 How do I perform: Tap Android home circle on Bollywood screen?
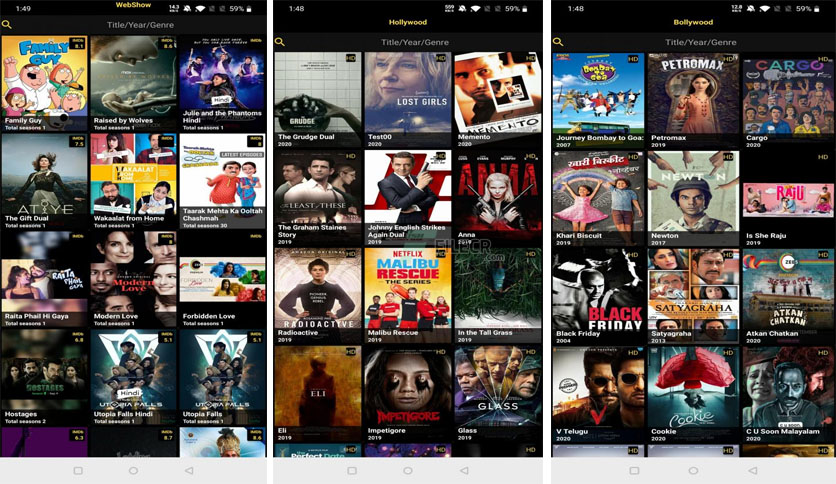click(693, 471)
